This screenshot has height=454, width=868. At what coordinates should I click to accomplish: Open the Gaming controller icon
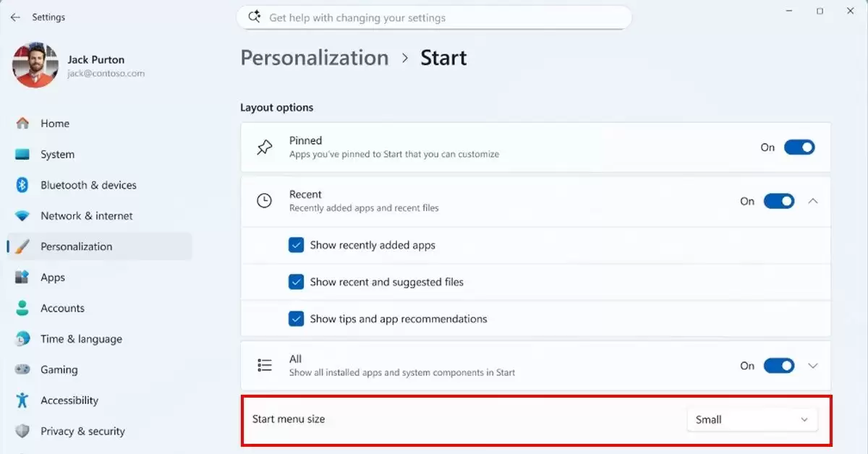(x=22, y=369)
